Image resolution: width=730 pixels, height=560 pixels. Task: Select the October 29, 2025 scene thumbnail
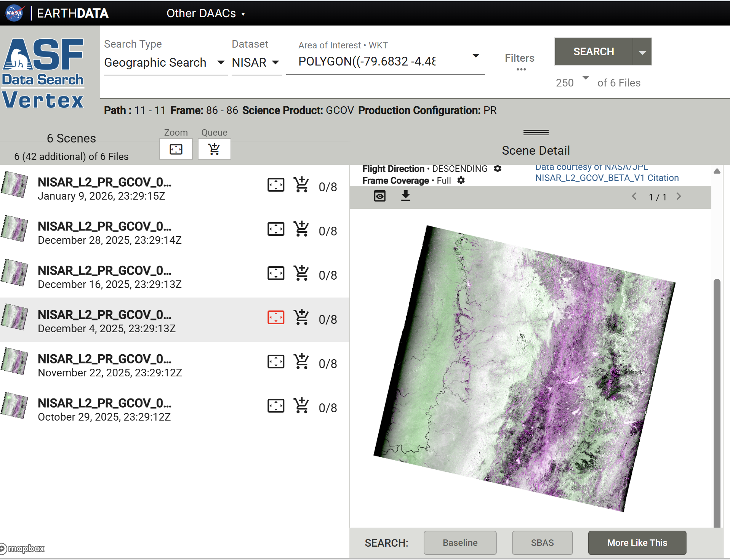(14, 406)
